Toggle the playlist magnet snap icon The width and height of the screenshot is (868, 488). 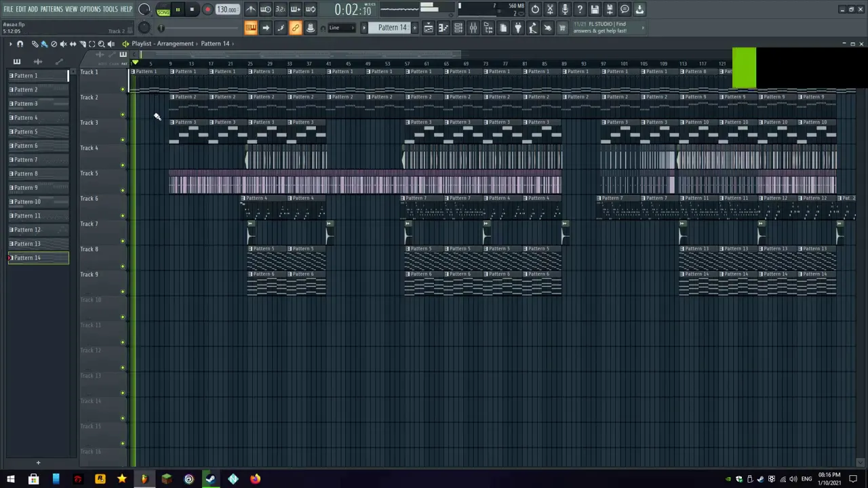20,44
